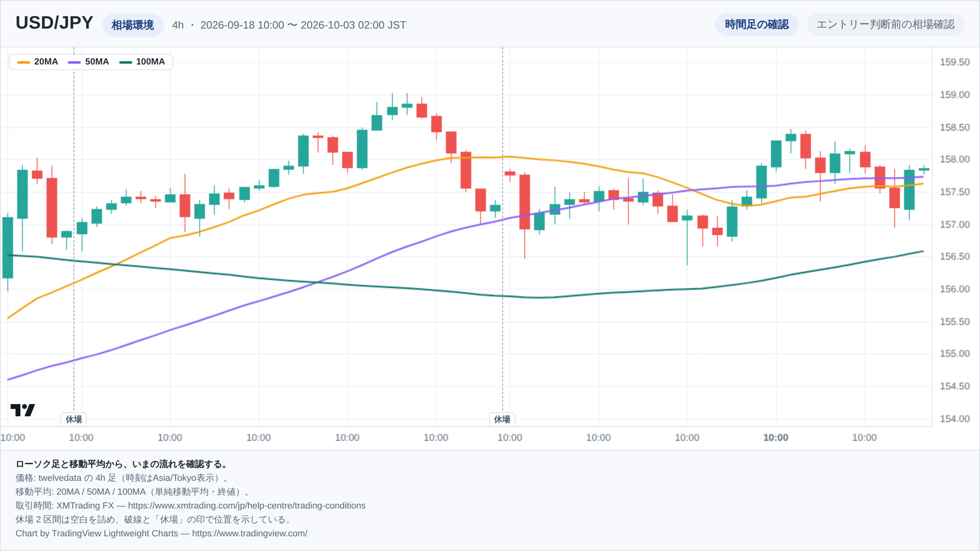Click the 4h date range text
The height and width of the screenshot is (551, 980).
pyautogui.click(x=289, y=25)
